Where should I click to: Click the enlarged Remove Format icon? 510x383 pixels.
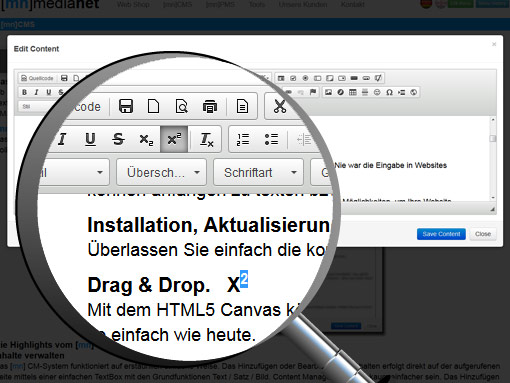(206, 139)
